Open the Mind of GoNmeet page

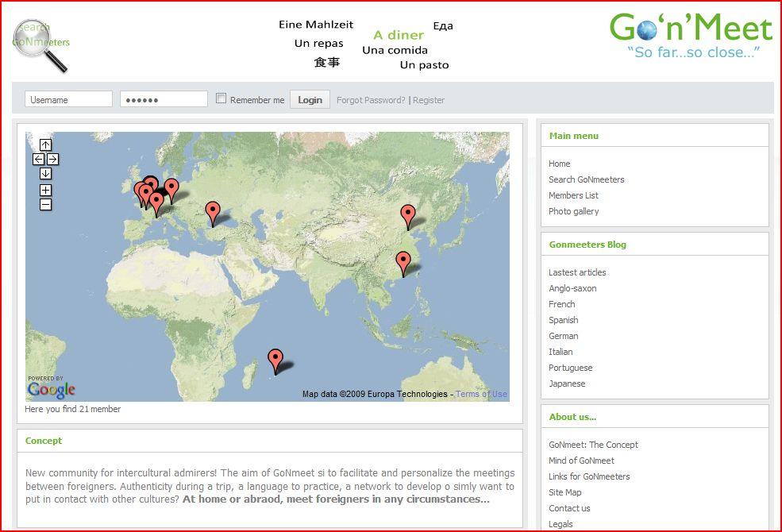(x=581, y=461)
